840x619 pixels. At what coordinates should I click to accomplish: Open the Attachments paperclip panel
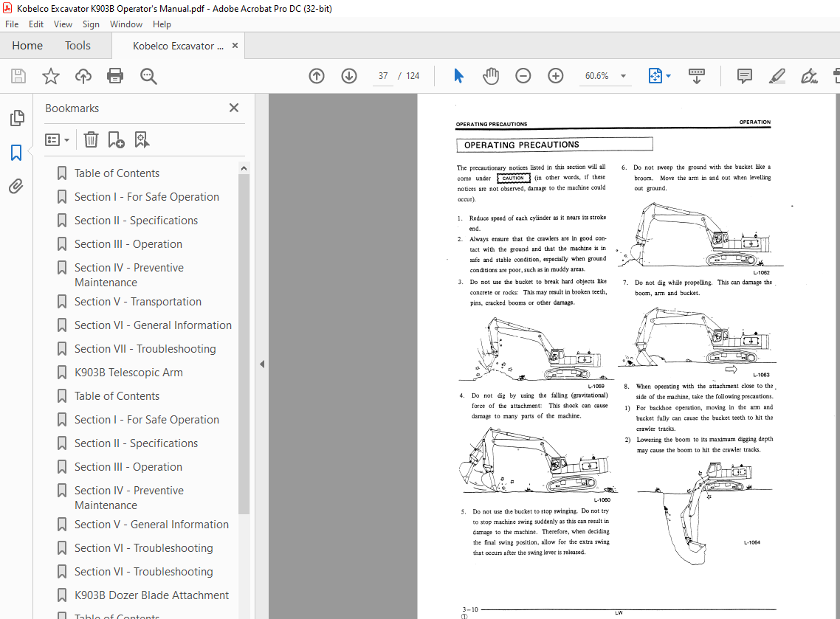pyautogui.click(x=16, y=187)
